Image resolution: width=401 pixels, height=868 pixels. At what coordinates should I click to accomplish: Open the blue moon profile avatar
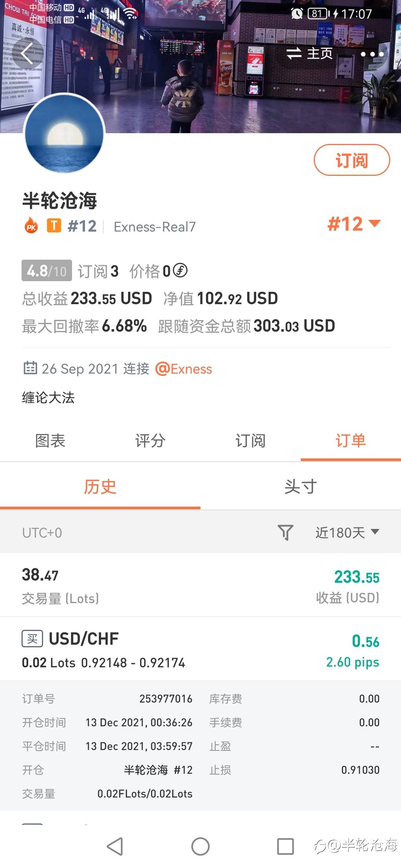coord(64,134)
